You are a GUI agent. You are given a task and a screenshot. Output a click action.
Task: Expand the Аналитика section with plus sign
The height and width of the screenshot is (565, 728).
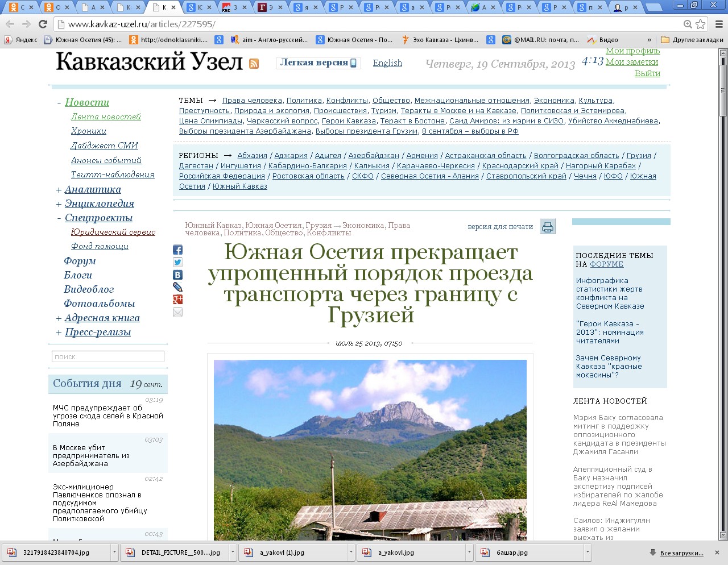click(x=59, y=190)
